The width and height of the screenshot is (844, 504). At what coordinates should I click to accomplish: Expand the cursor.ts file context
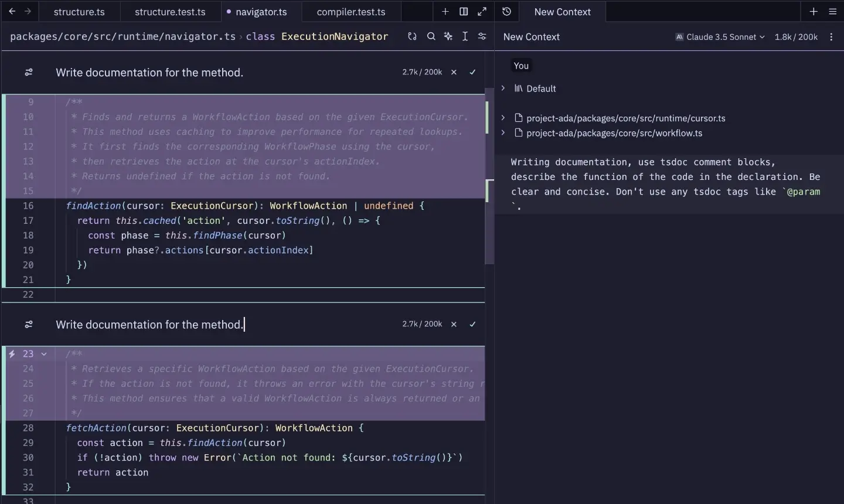coord(503,118)
